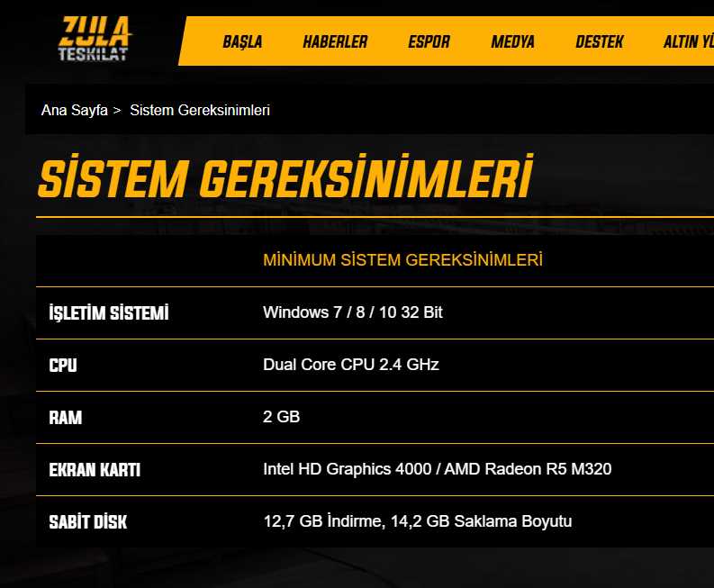Image resolution: width=714 pixels, height=588 pixels.
Task: Follow the Ana Sayfa breadcrumb link
Action: coord(75,110)
